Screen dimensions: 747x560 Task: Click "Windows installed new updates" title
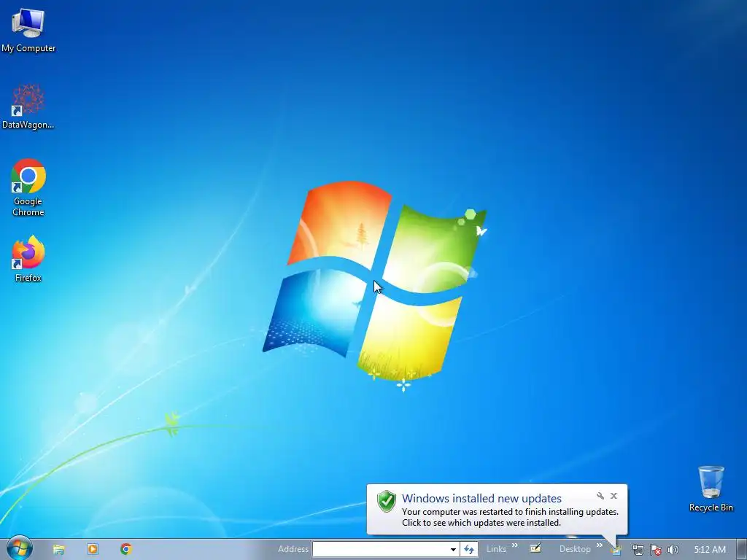pyautogui.click(x=481, y=498)
